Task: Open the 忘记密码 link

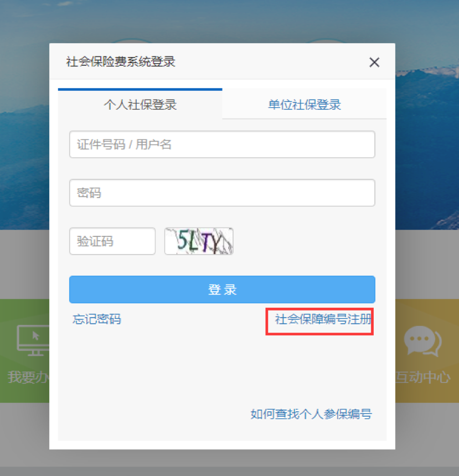Action: pyautogui.click(x=97, y=319)
